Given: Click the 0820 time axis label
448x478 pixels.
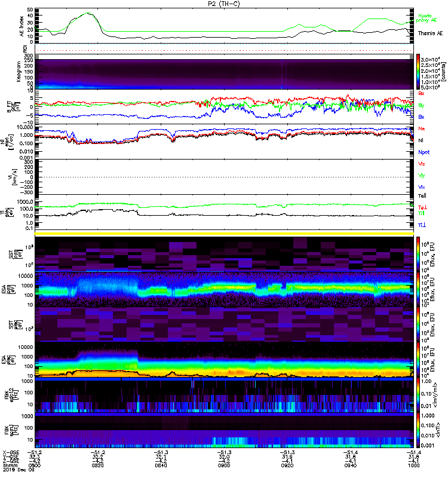Looking at the screenshot, I should coord(97,465).
